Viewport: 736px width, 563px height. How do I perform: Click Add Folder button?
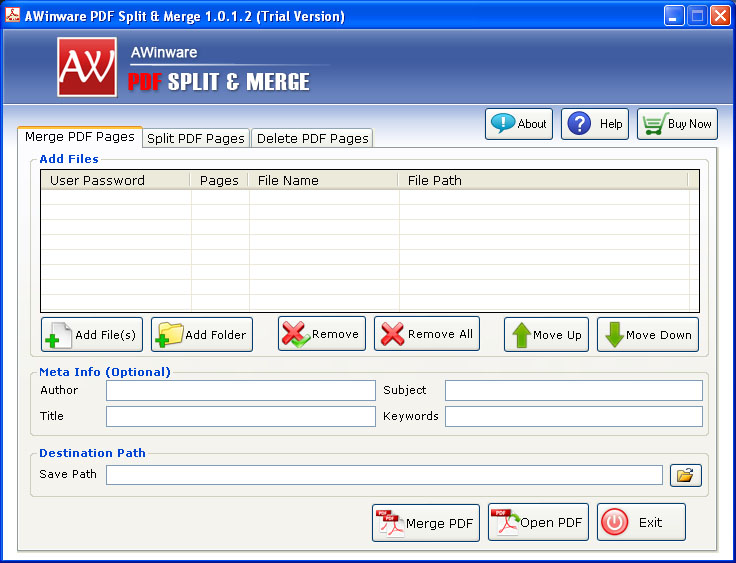[x=202, y=335]
